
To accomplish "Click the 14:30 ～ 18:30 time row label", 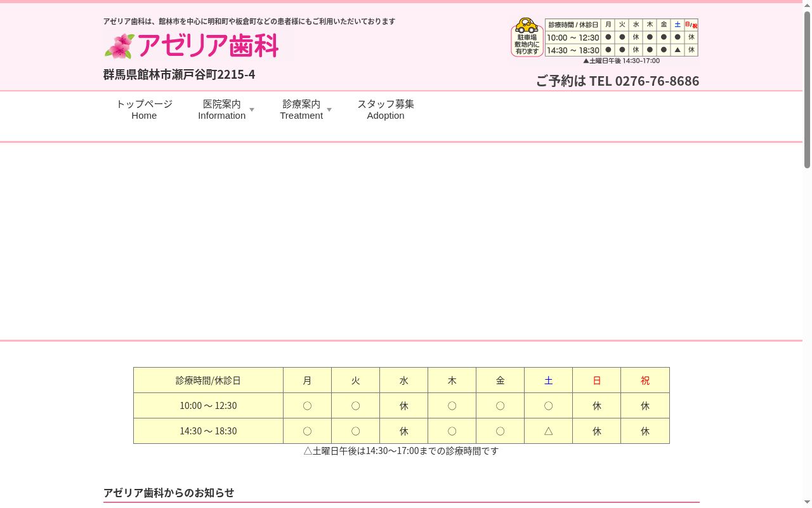I will tap(208, 431).
